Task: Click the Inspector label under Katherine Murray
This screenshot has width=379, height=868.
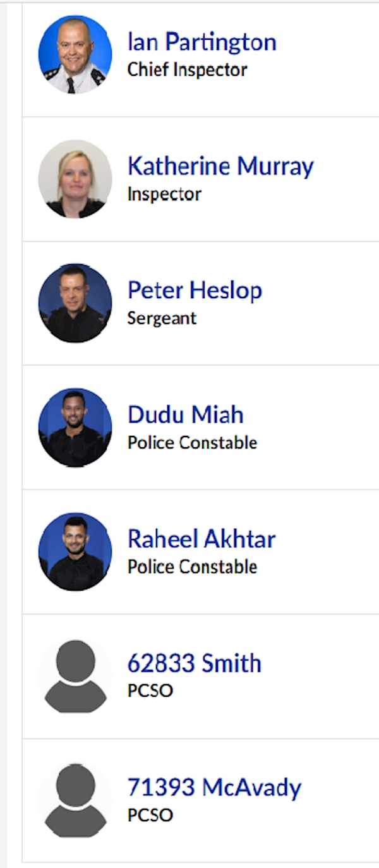Action: click(164, 194)
